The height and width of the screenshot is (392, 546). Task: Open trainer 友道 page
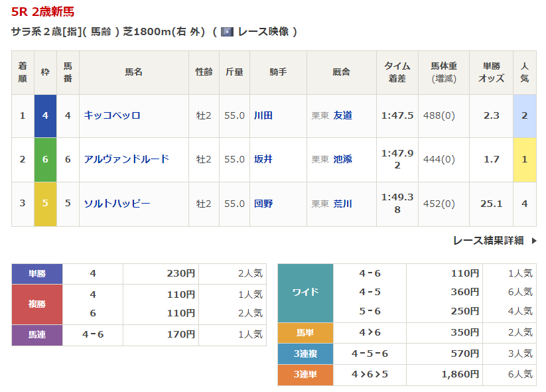pyautogui.click(x=343, y=115)
